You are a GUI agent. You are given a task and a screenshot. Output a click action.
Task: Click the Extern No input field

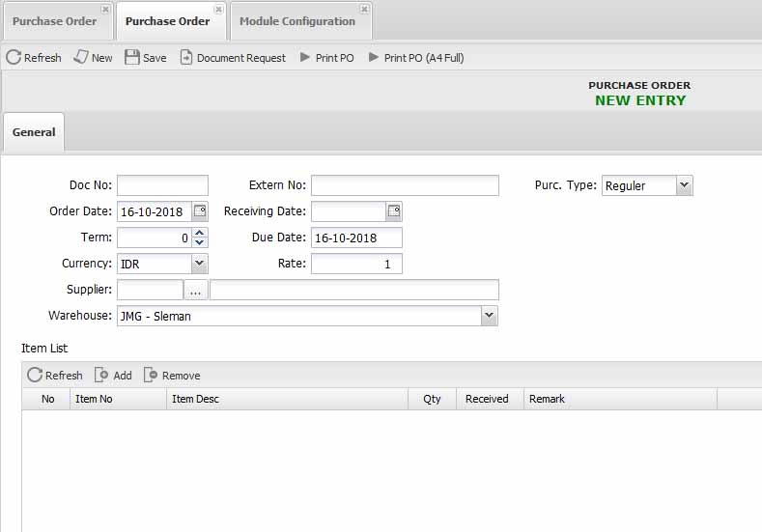[x=405, y=185]
